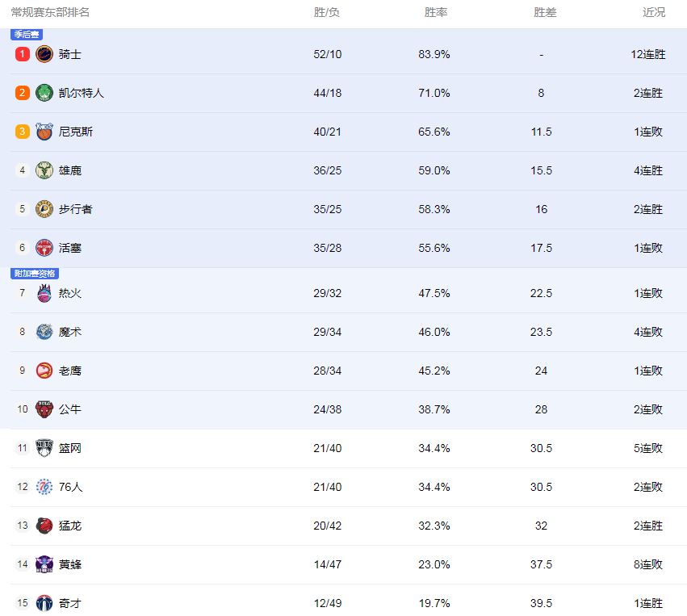Select the Bucks deer logo
687x616 pixels.
tap(44, 170)
